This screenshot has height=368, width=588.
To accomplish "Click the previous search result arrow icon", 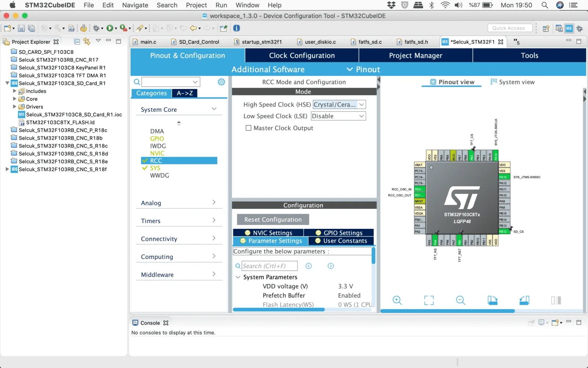I will tap(309, 266).
